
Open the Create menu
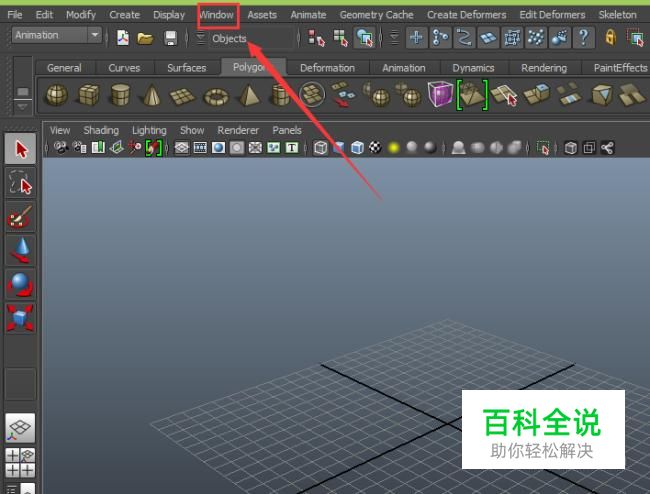124,15
